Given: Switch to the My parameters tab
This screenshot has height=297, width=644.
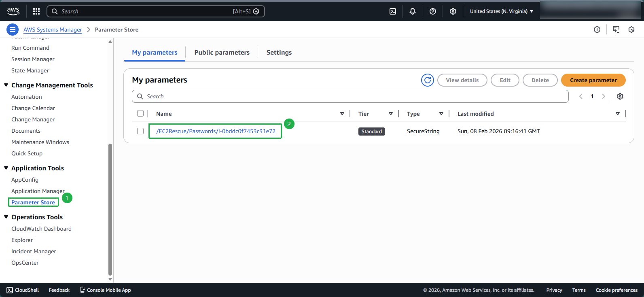Looking at the screenshot, I should click(155, 53).
